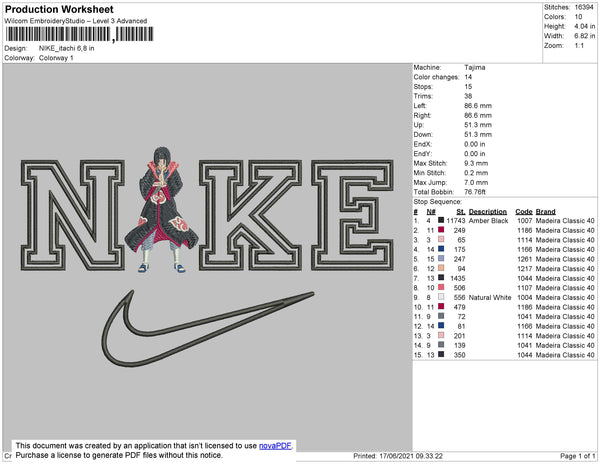Click the blue swatch in stop row 12
The height and width of the screenshot is (464, 600).
tap(441, 326)
